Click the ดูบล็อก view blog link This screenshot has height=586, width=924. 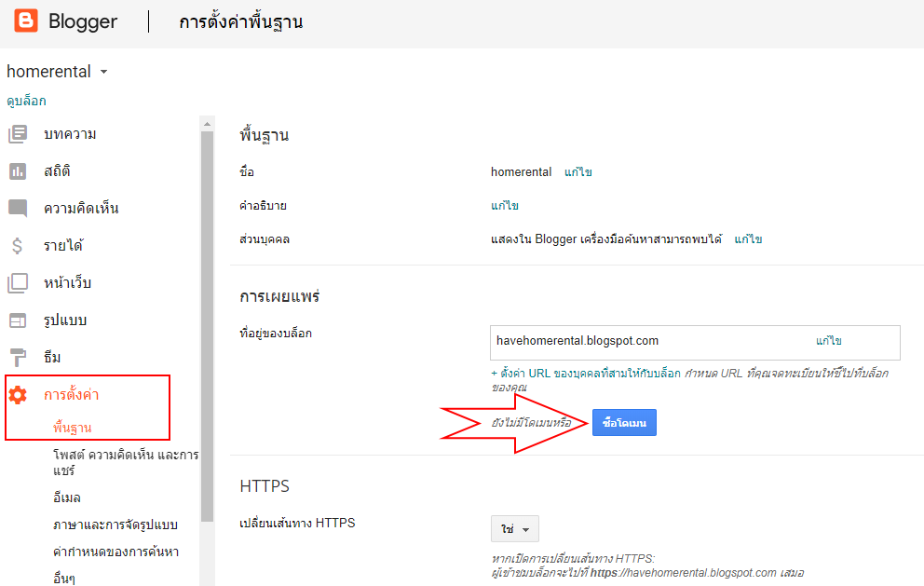coord(26,101)
